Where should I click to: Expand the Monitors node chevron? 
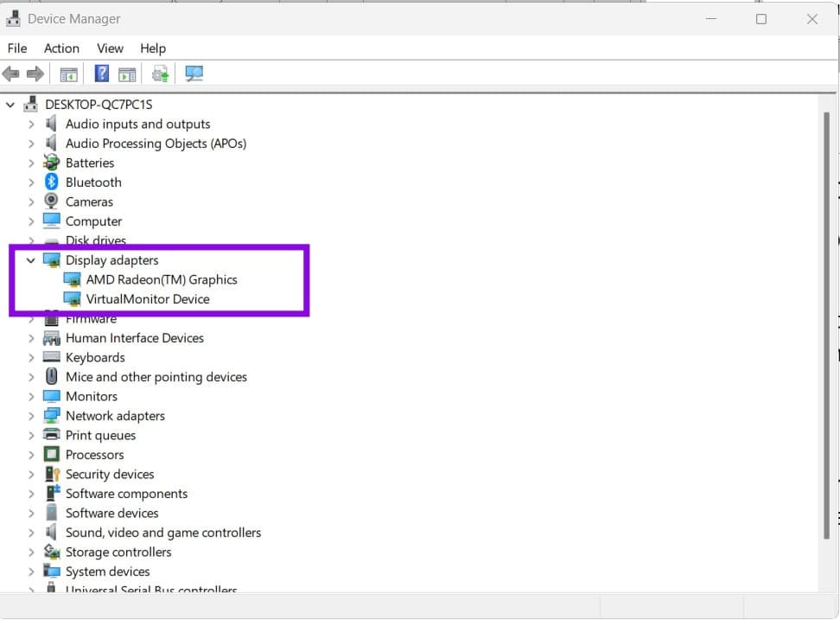(x=31, y=396)
